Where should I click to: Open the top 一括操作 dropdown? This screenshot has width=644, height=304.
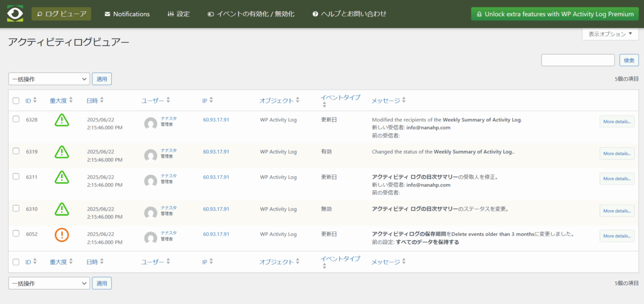49,79
